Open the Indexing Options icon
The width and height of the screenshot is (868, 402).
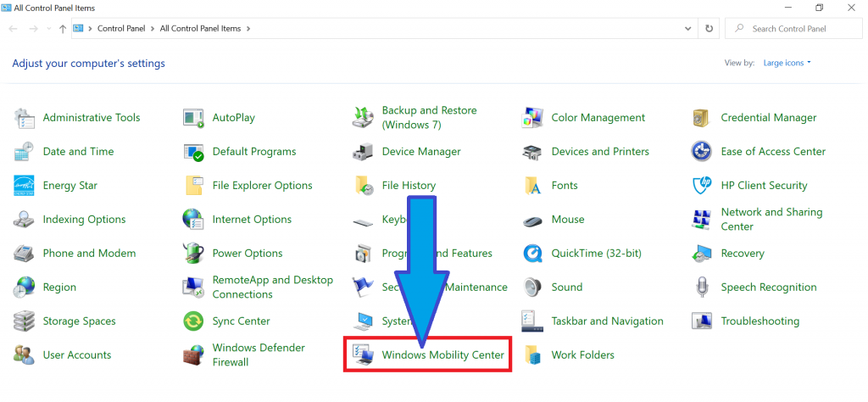point(24,220)
